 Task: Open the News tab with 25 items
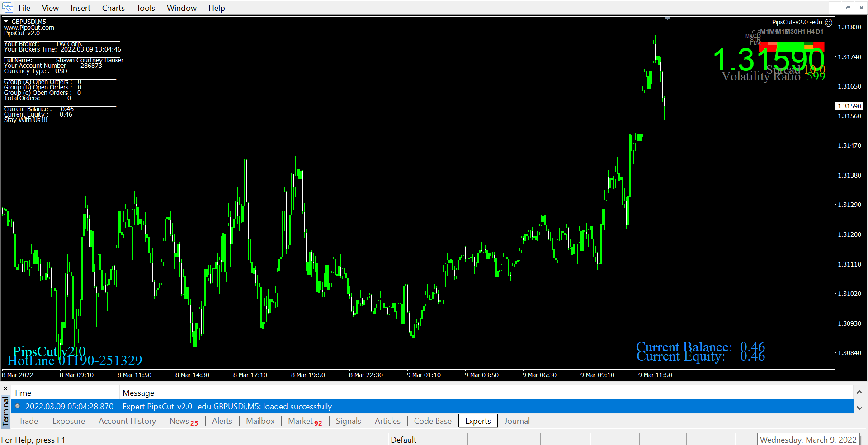(x=184, y=421)
